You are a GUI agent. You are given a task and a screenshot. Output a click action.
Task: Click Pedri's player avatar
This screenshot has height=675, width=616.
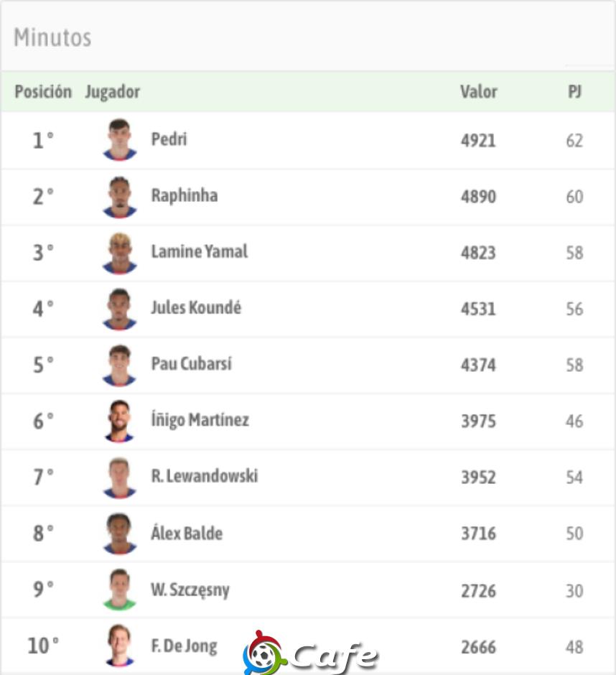[120, 139]
